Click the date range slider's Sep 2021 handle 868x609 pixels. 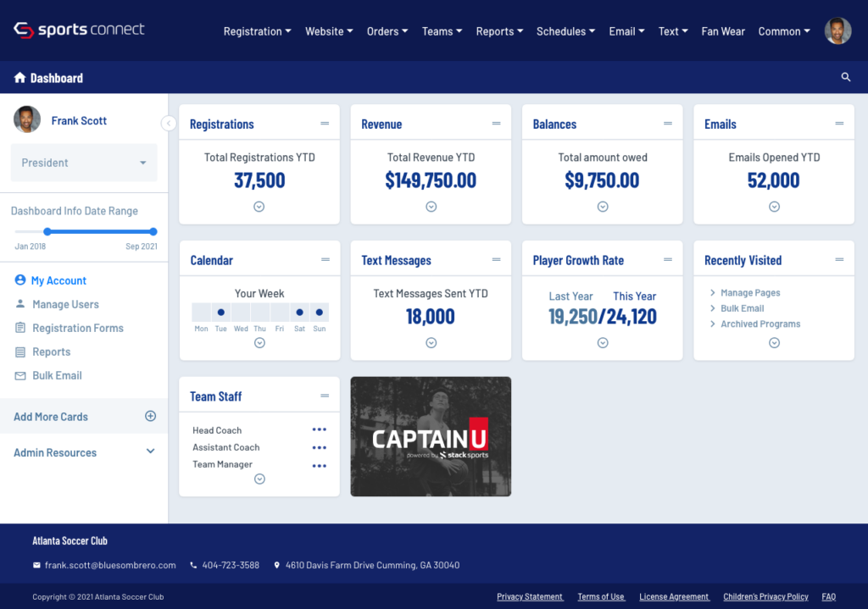click(x=153, y=231)
